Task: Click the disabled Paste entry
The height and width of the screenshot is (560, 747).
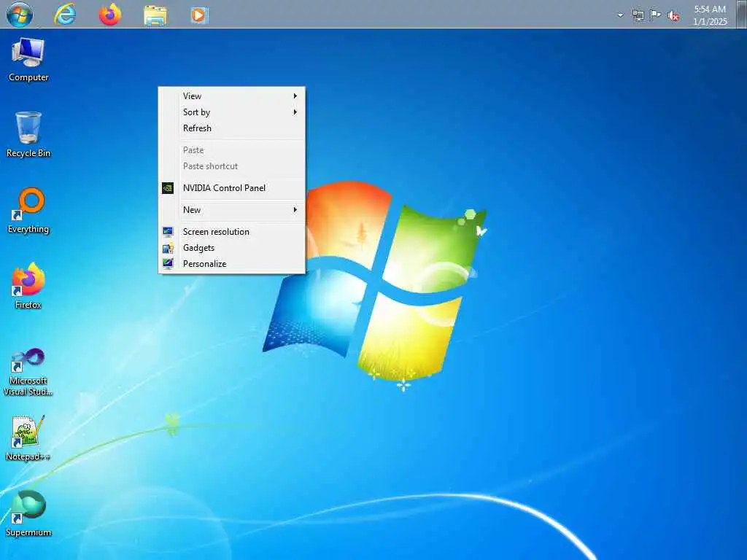Action: pos(231,150)
